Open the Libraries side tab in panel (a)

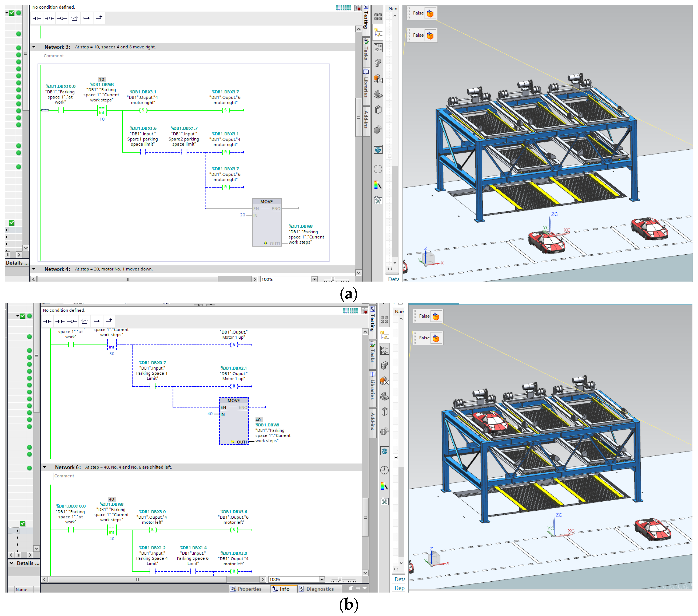366,84
